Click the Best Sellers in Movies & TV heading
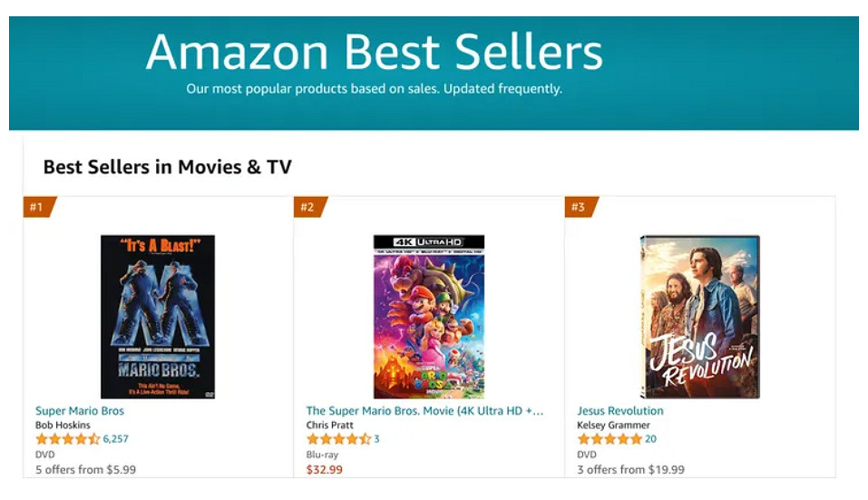Screen dimensions: 868x500 [x=168, y=167]
